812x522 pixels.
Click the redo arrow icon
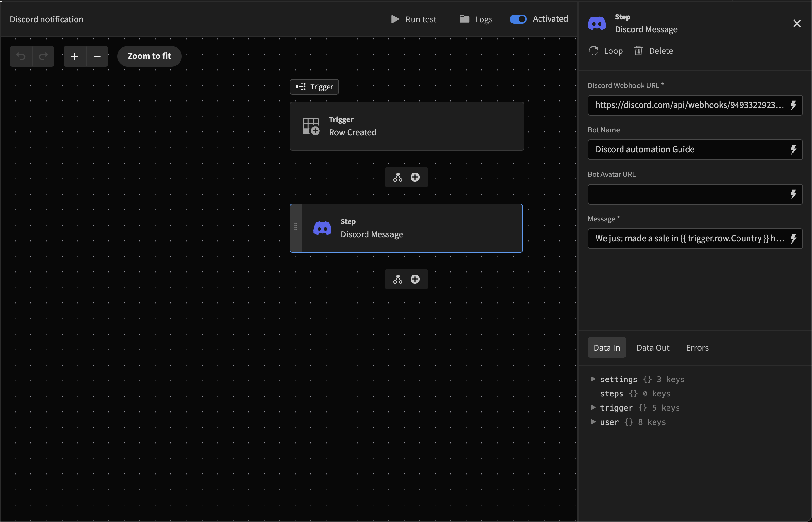pos(43,56)
